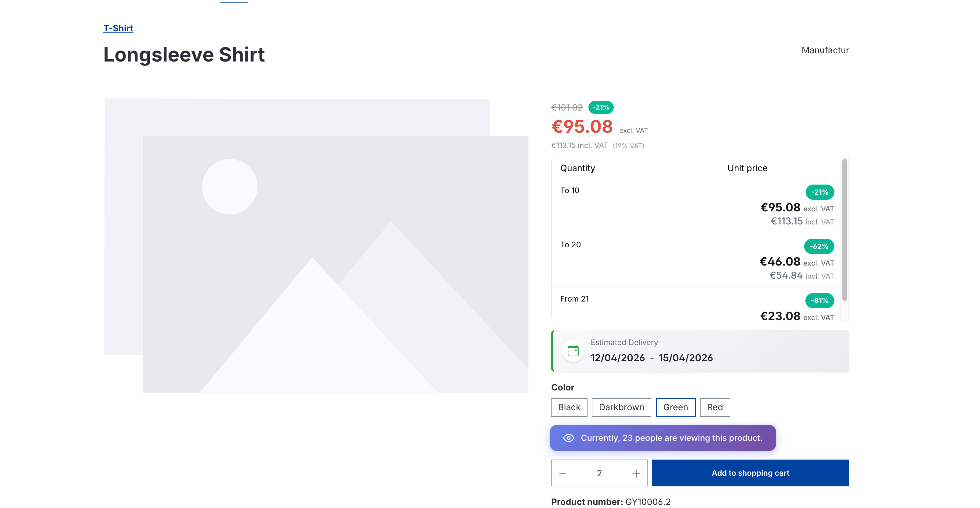Click the eye icon in viewers banner
Viewport: 980px width, 508px height.
click(x=568, y=438)
